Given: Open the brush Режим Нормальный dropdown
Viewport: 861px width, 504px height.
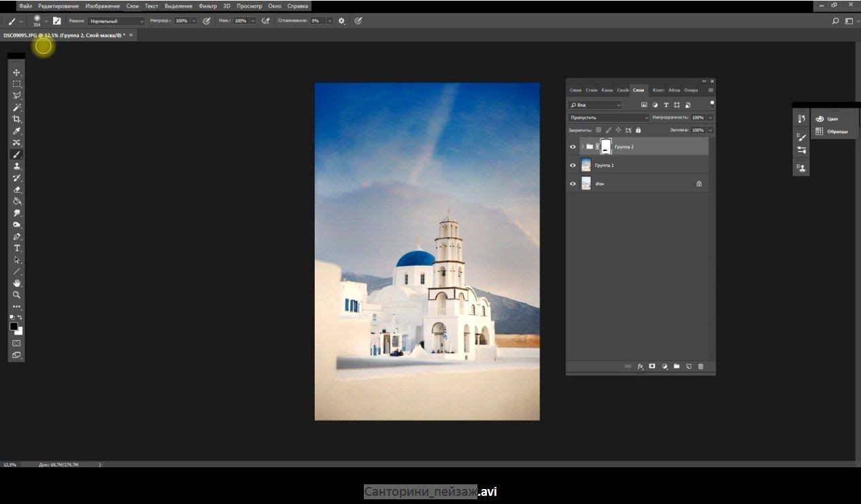Looking at the screenshot, I should pos(116,21).
